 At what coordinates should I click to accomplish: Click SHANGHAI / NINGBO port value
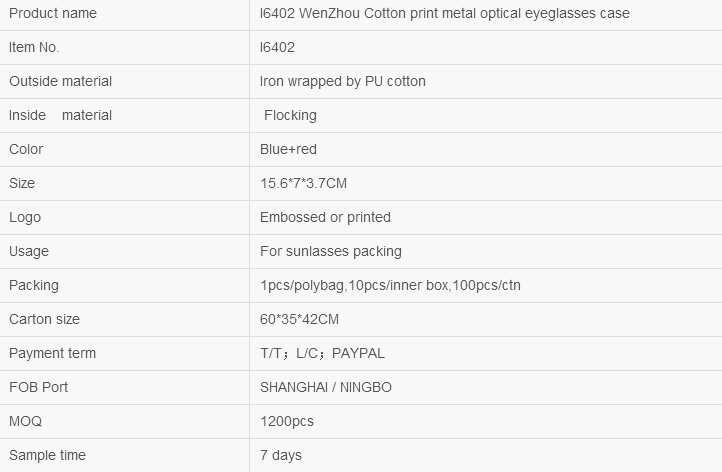point(326,387)
